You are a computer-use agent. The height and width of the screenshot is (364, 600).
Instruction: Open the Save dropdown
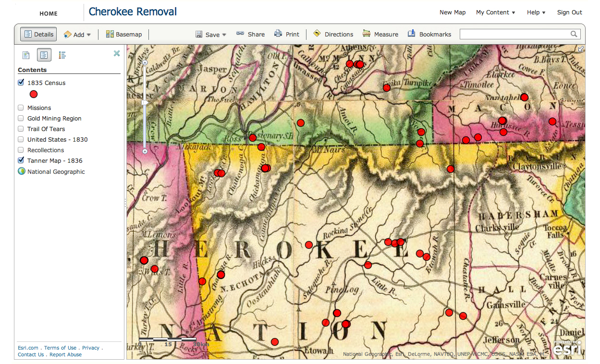211,35
